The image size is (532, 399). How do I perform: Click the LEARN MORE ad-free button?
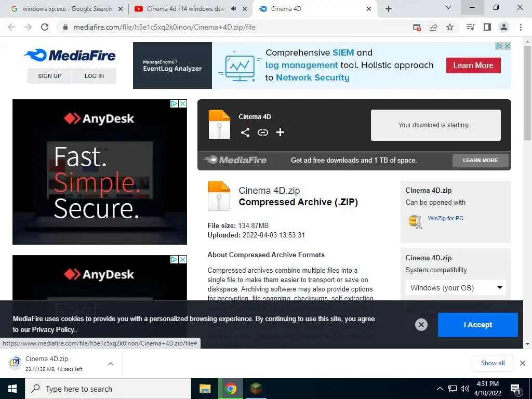tap(481, 160)
